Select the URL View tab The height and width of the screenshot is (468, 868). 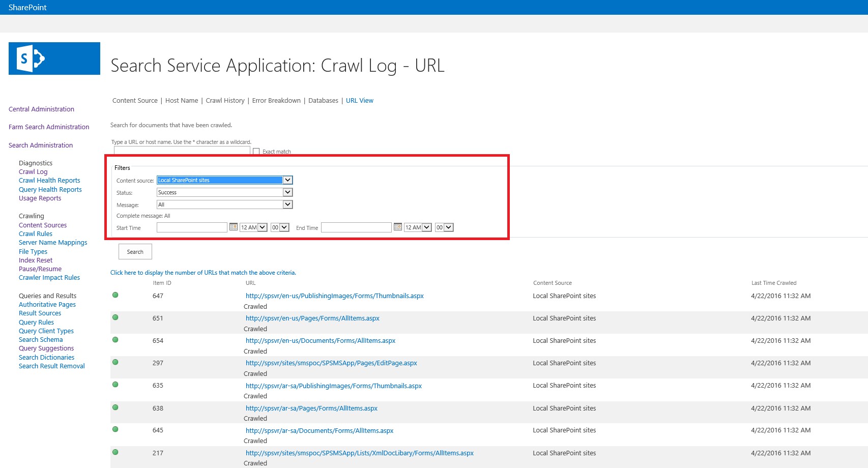point(360,101)
